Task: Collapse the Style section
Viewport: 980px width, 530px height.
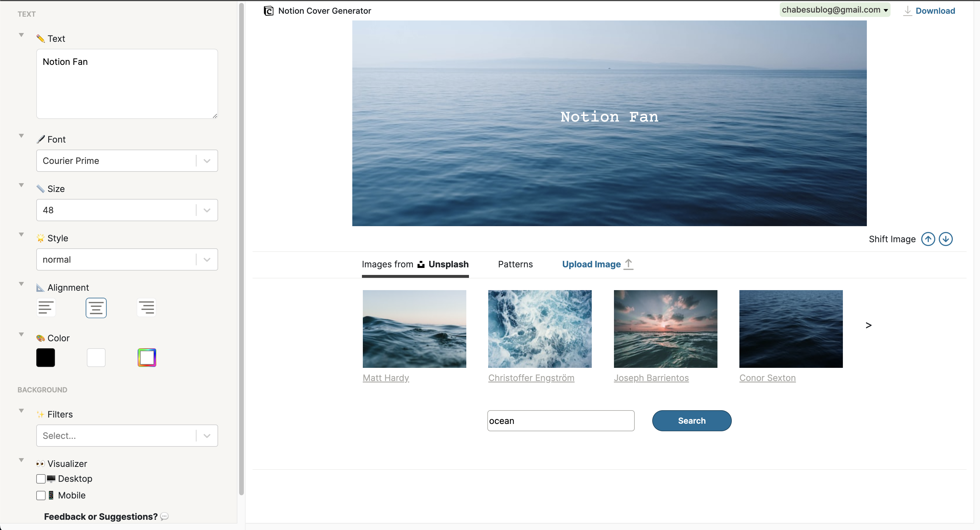Action: click(x=21, y=234)
